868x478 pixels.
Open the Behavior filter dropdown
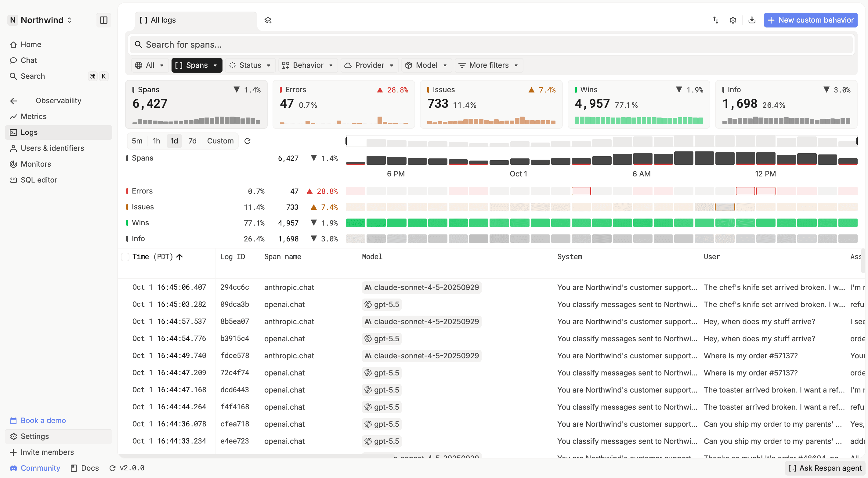click(308, 65)
